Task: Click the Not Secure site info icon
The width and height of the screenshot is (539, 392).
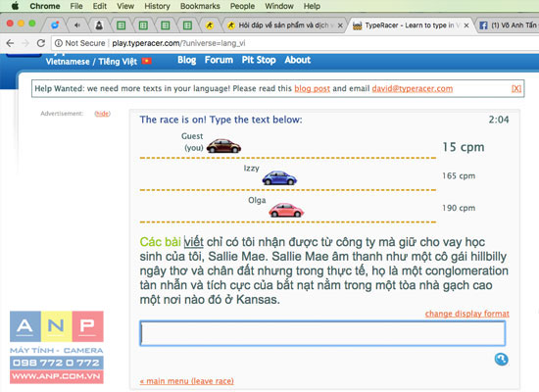Action: click(x=59, y=43)
